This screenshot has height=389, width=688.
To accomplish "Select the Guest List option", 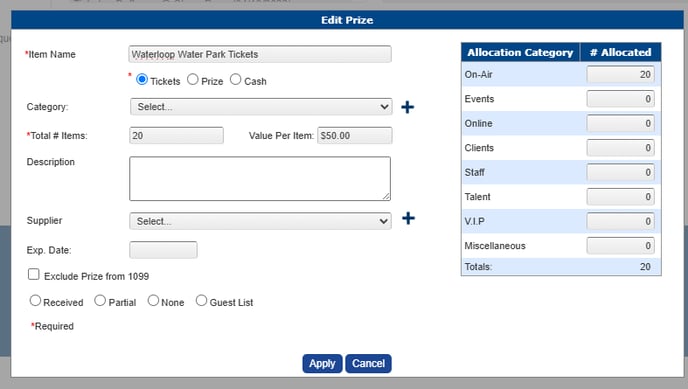I will [201, 301].
